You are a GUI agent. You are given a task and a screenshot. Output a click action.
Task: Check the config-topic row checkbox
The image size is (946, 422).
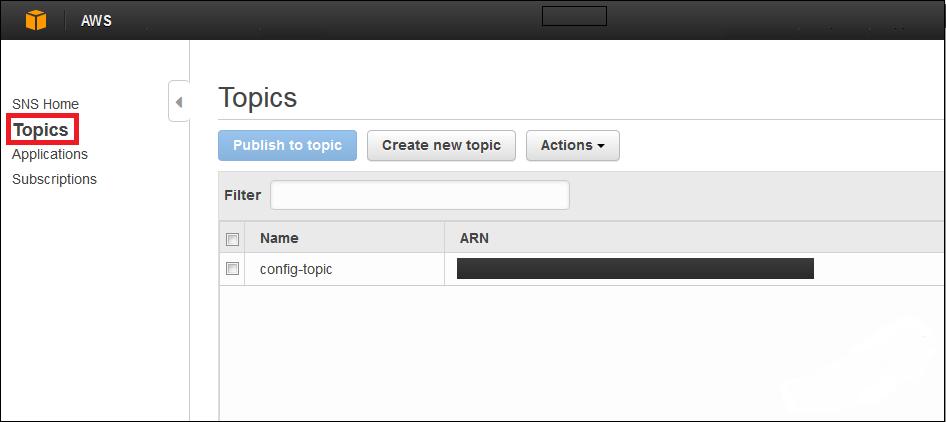232,269
